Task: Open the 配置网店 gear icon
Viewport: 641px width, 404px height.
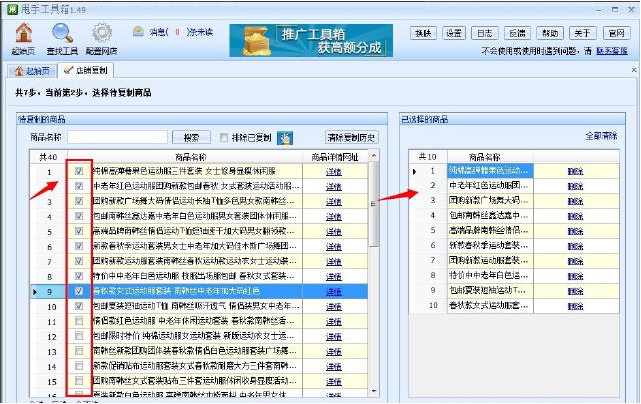Action: tap(101, 33)
